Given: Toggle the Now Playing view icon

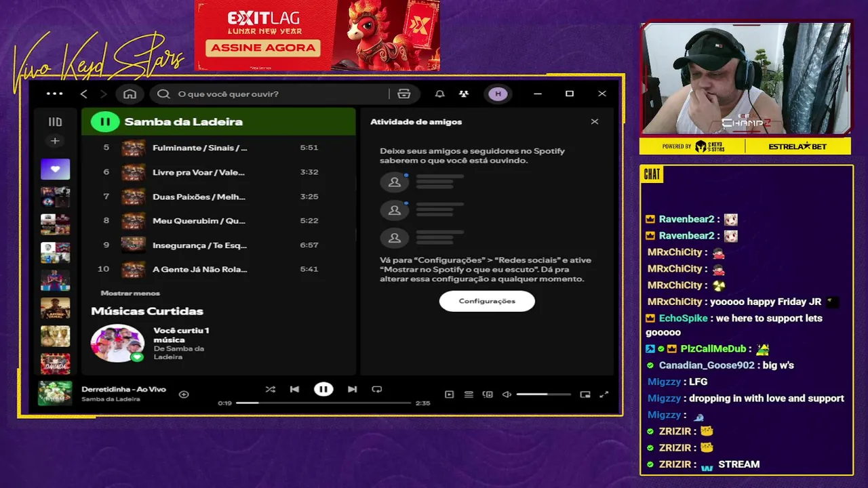Looking at the screenshot, I should [449, 394].
